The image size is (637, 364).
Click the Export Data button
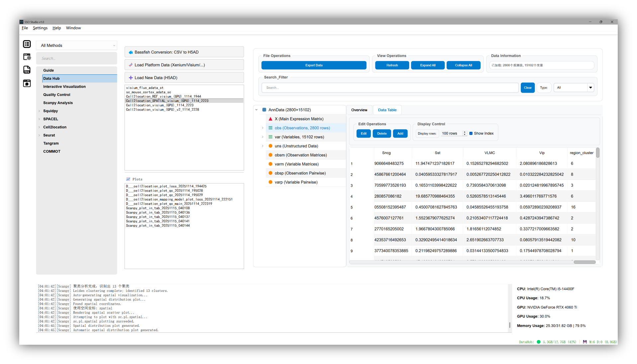314,65
